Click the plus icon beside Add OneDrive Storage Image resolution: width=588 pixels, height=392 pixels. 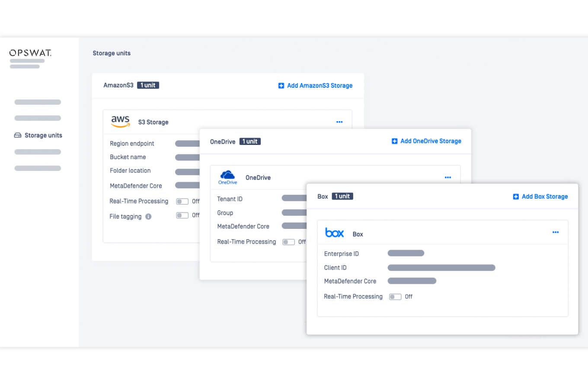(x=394, y=141)
